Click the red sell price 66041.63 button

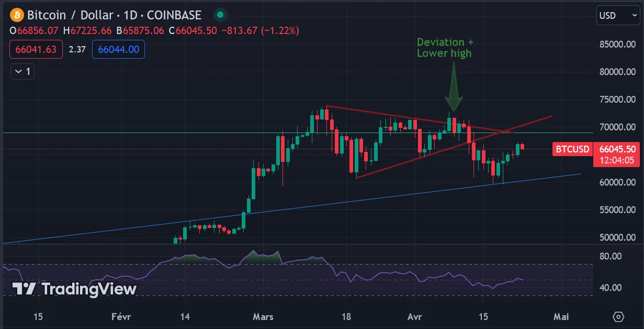[x=36, y=49]
